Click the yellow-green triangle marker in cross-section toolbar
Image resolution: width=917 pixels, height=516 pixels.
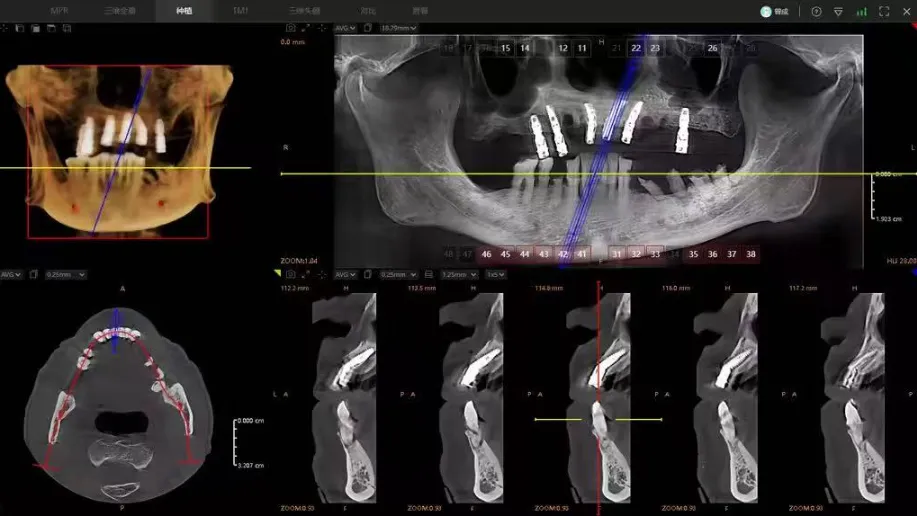277,273
